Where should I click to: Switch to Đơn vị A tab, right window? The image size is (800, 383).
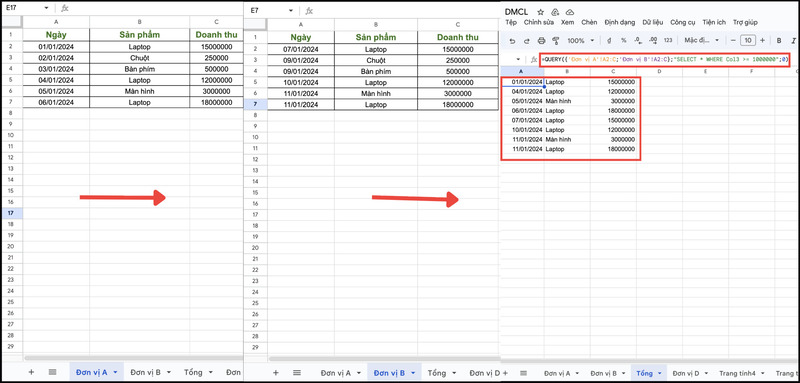coord(557,373)
